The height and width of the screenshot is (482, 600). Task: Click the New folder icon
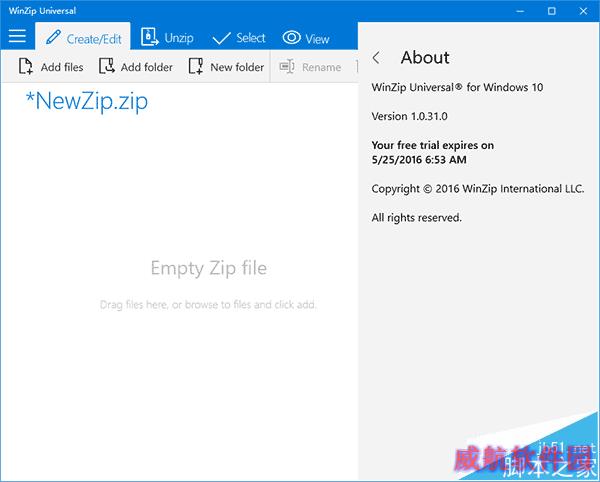coord(196,66)
